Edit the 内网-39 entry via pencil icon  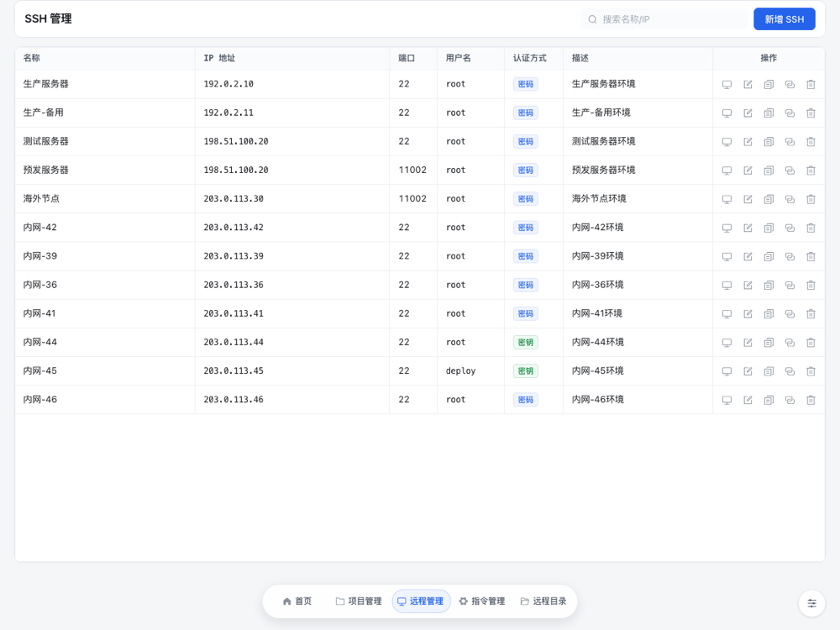(748, 256)
